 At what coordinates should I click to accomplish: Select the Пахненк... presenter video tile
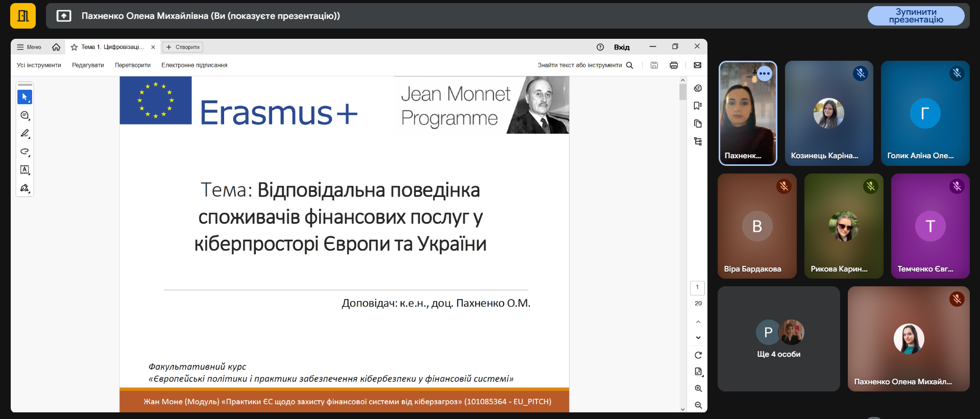(748, 113)
